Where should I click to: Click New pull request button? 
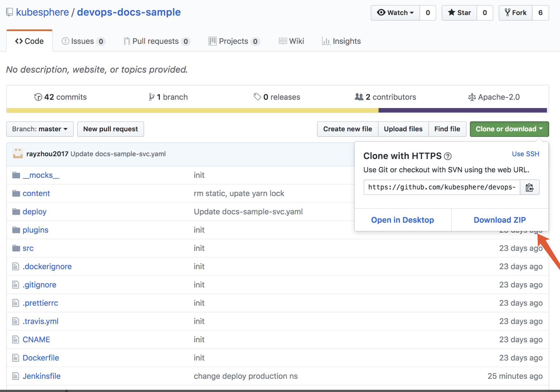tap(111, 129)
